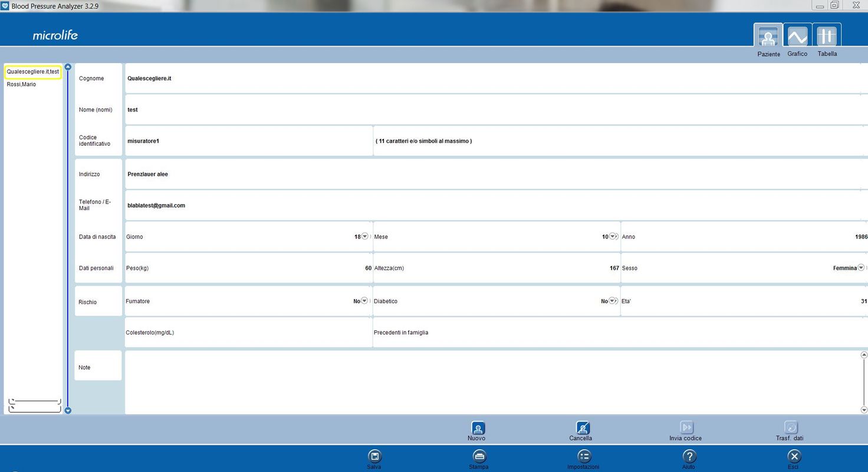Click the Trasf. dati transfer icon
This screenshot has height=472, width=868.
click(790, 428)
